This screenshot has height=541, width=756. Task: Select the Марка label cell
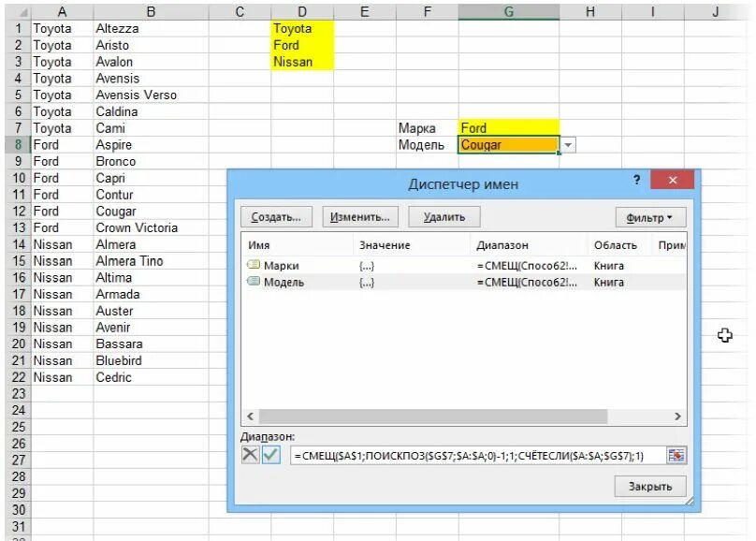428,128
